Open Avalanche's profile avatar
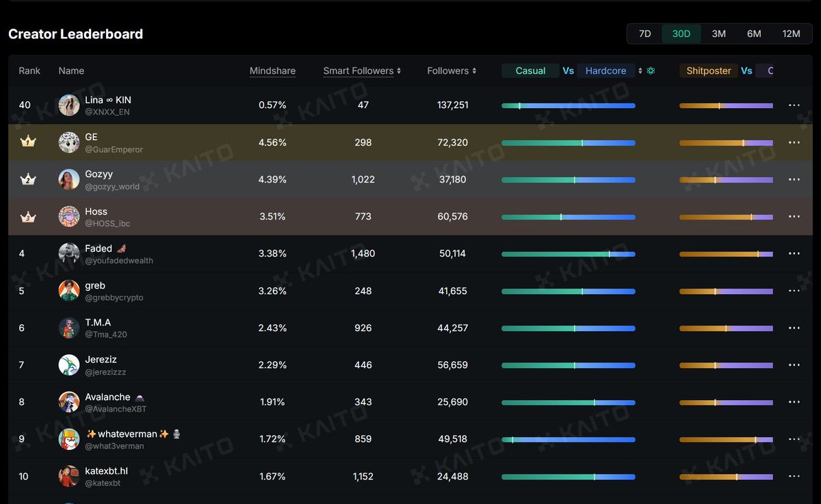The image size is (821, 504). tap(69, 402)
